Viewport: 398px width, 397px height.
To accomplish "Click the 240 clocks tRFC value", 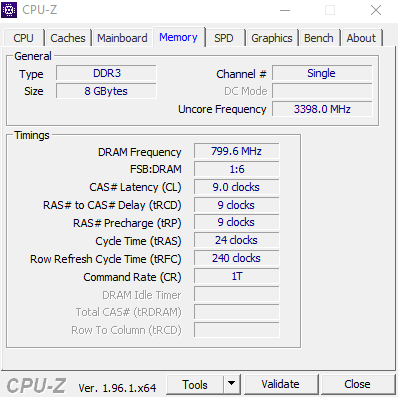I will [237, 258].
